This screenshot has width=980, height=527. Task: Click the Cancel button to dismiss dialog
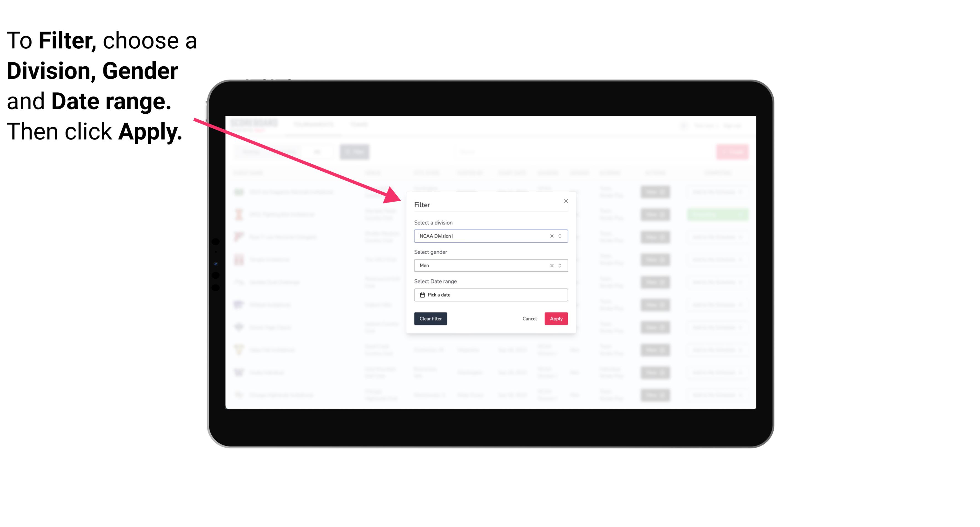click(x=529, y=319)
